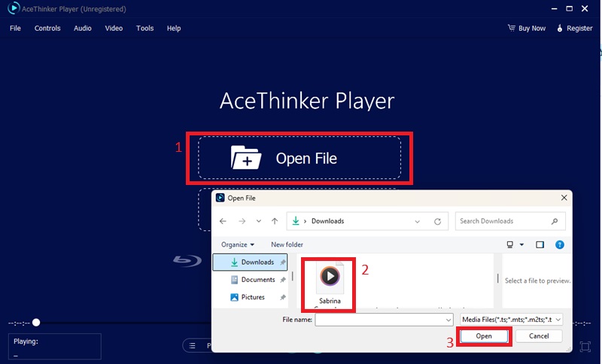Screen dimensions: 602x364
Task: Open the File menu
Action: point(15,28)
